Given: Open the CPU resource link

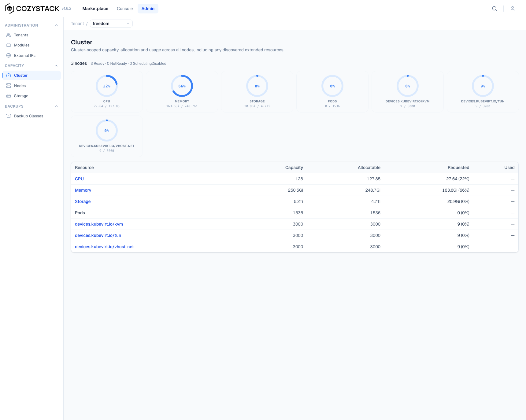Looking at the screenshot, I should (79, 179).
